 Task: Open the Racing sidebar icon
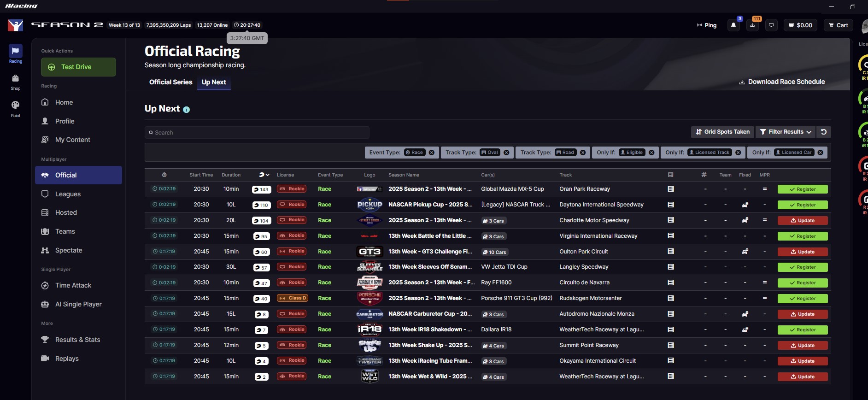coord(15,54)
